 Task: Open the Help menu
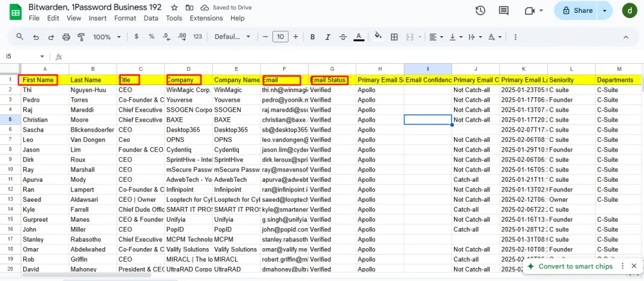pyautogui.click(x=238, y=18)
